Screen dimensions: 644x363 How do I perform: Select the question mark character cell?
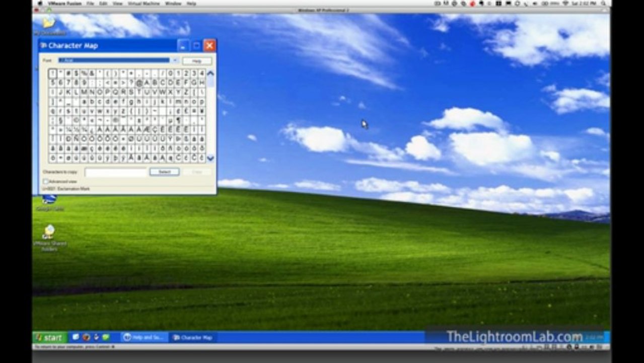point(131,83)
